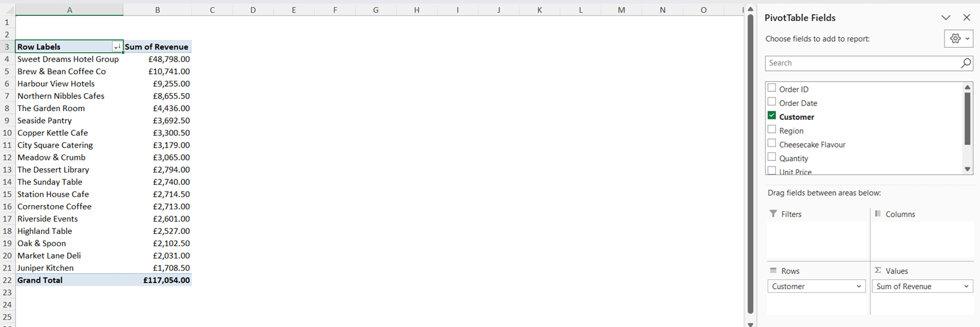980x327 pixels.
Task: Click the Columns area icon
Action: click(878, 214)
